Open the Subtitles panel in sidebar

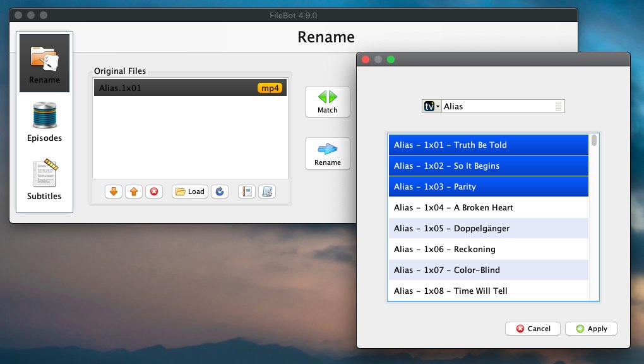(x=44, y=179)
